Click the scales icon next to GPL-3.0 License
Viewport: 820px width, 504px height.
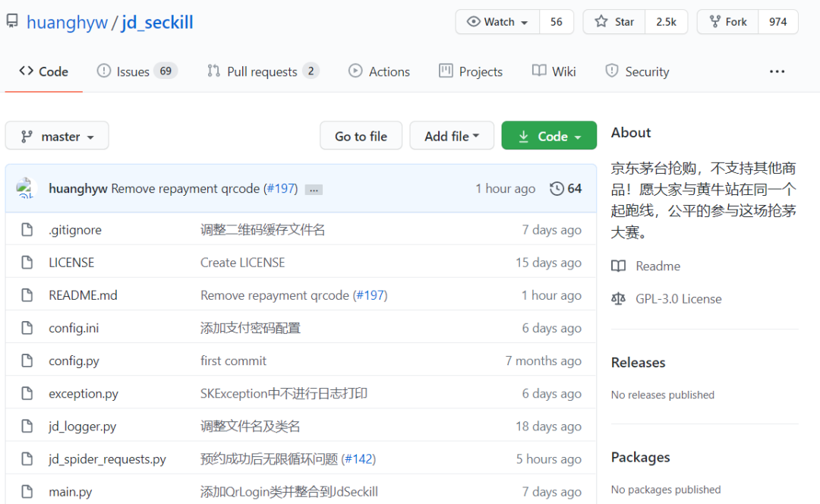618,298
